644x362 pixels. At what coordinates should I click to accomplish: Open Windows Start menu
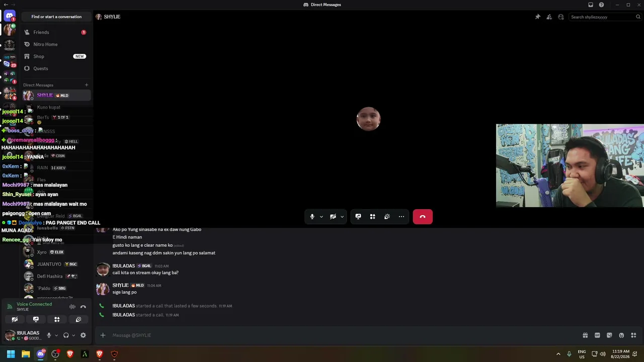11,354
